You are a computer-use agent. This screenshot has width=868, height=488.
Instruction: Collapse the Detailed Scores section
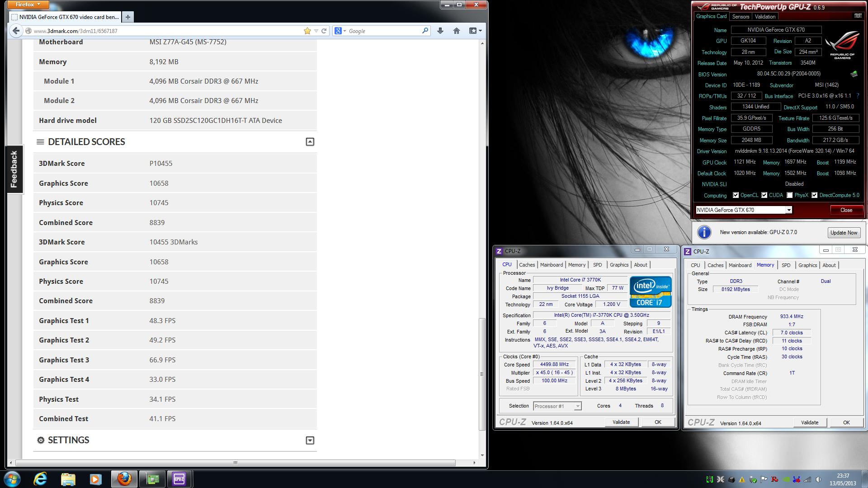pos(310,142)
